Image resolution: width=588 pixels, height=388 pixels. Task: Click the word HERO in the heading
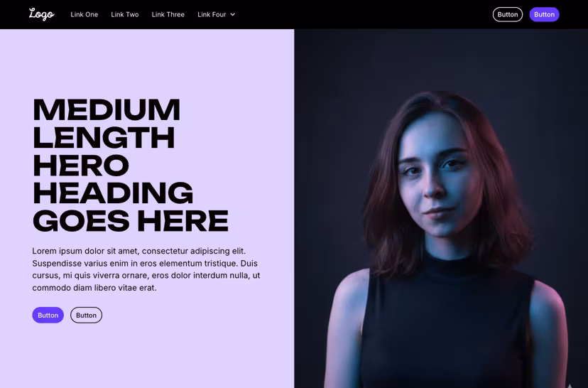(x=81, y=166)
